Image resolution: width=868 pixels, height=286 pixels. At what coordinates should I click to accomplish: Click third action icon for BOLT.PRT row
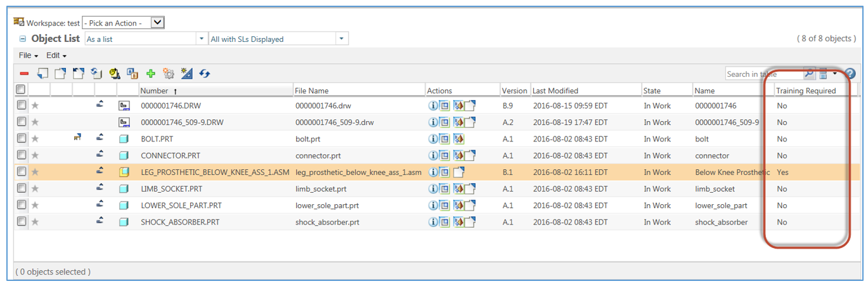(458, 138)
